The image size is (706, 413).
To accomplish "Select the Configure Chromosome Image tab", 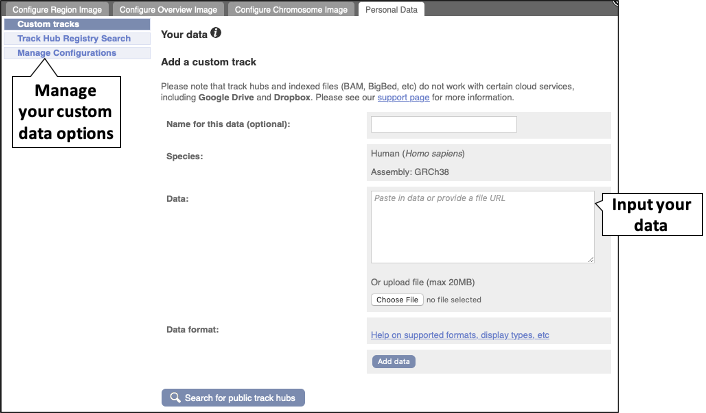I will (x=291, y=9).
